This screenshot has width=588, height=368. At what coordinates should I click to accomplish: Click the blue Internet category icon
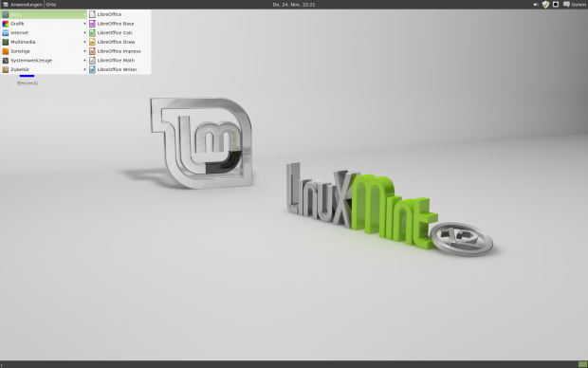pos(6,32)
